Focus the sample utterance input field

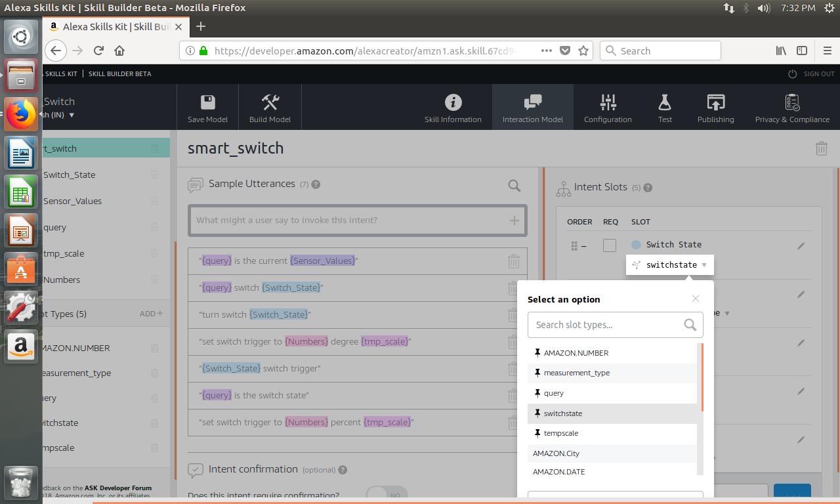(358, 220)
